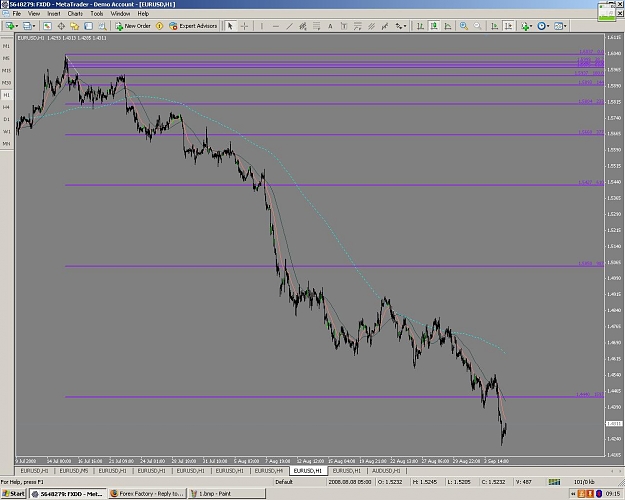This screenshot has height=500, width=625.
Task: Switch to Forex Factory taskbar window
Action: pos(147,494)
